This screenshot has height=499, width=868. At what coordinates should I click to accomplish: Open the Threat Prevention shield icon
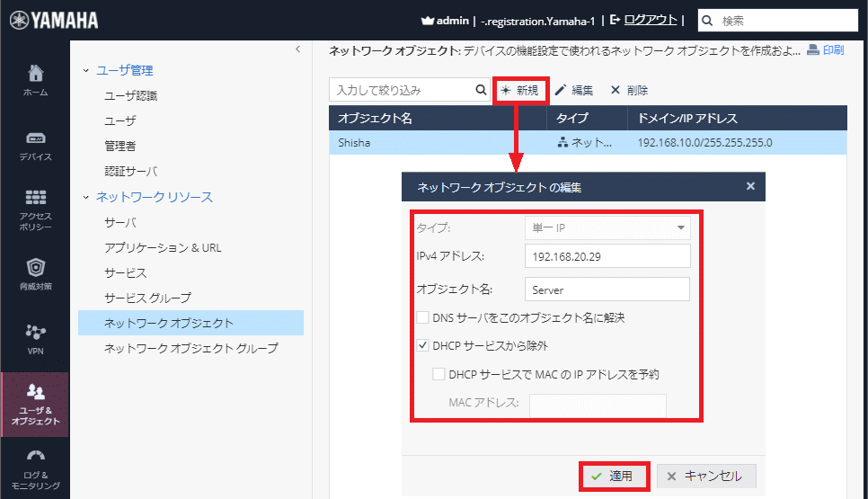35,268
